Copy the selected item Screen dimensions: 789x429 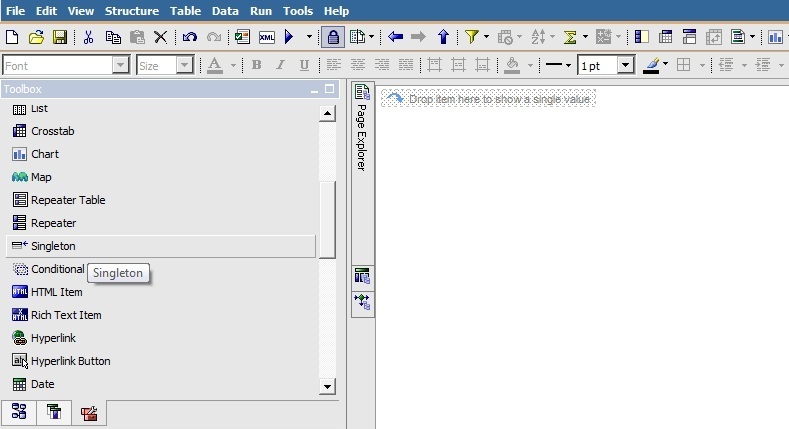coord(113,37)
